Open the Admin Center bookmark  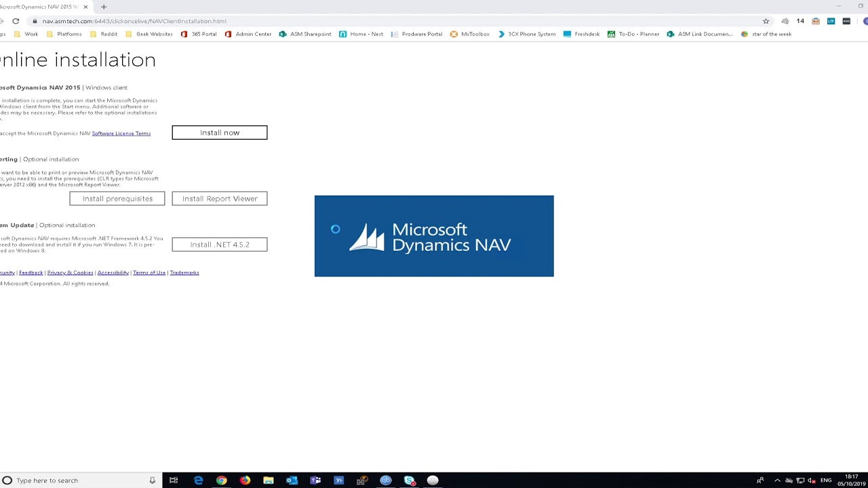pos(248,34)
